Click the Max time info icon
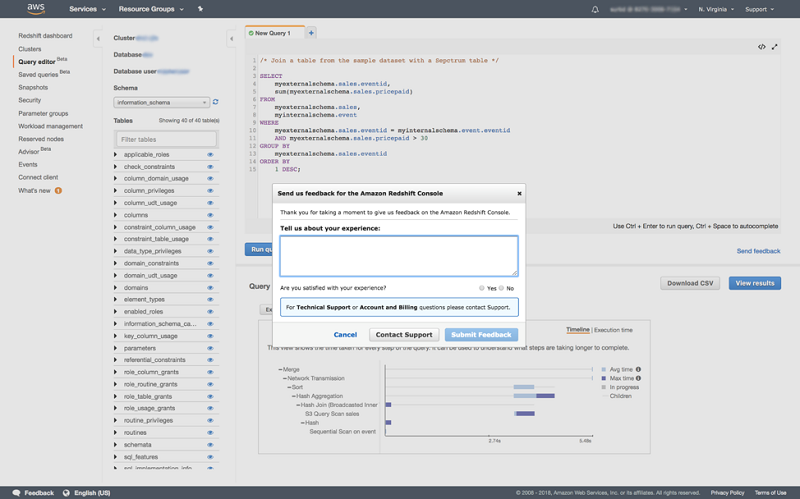This screenshot has width=800, height=499. point(638,378)
